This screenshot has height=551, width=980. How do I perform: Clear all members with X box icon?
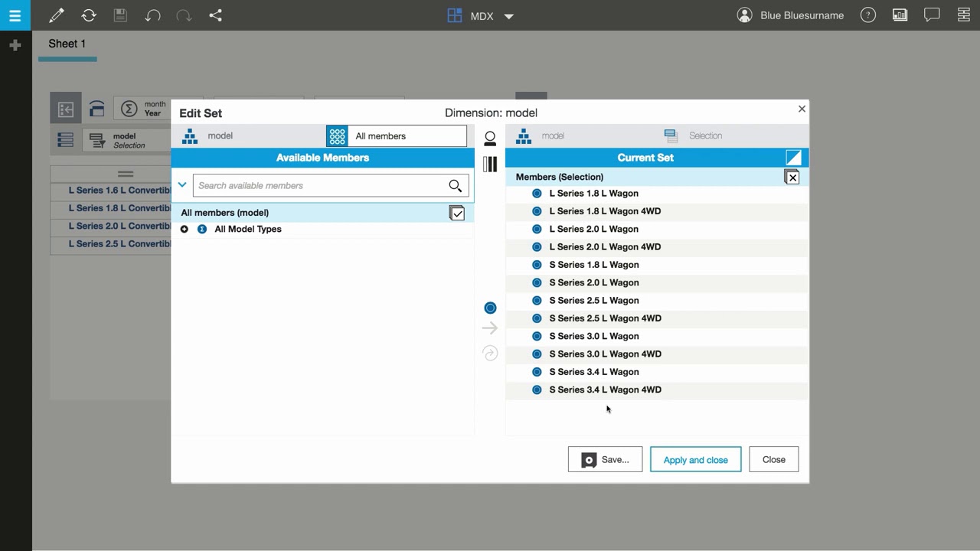point(792,177)
